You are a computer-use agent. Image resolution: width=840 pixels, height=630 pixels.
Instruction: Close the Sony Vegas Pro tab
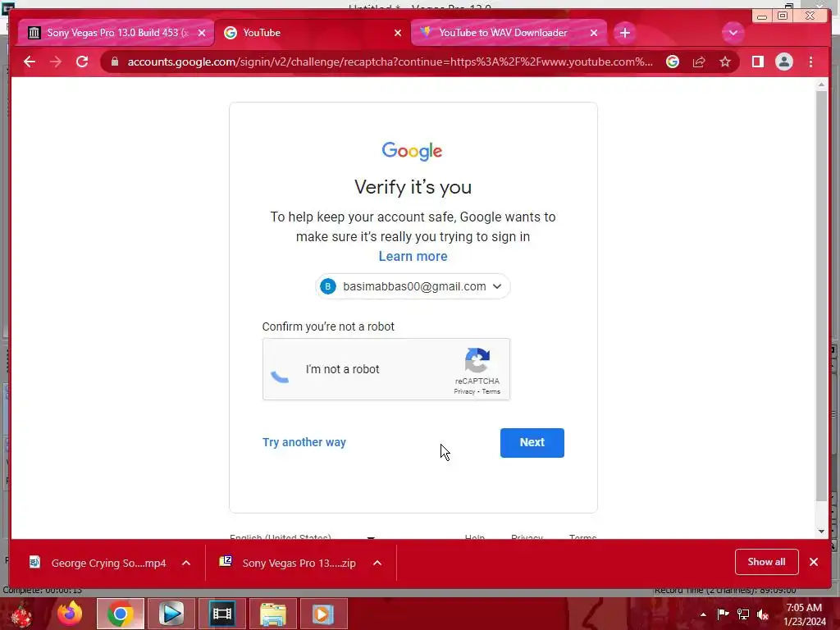[202, 33]
